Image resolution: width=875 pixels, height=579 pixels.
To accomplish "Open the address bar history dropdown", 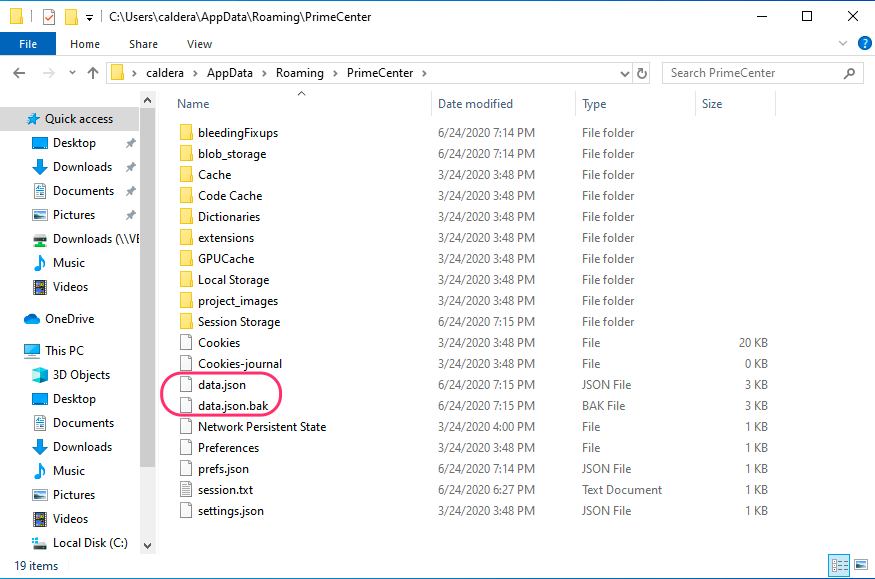I will coord(623,73).
